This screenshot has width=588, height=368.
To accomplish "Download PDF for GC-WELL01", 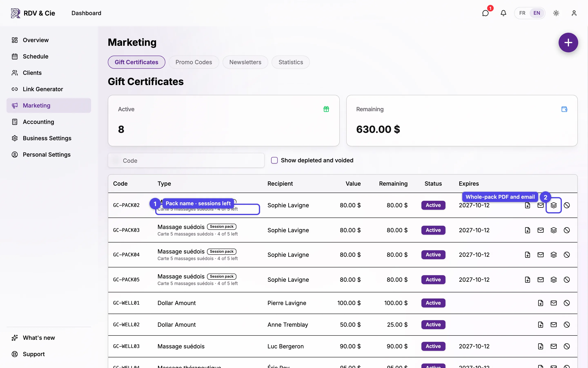I will tap(540, 303).
